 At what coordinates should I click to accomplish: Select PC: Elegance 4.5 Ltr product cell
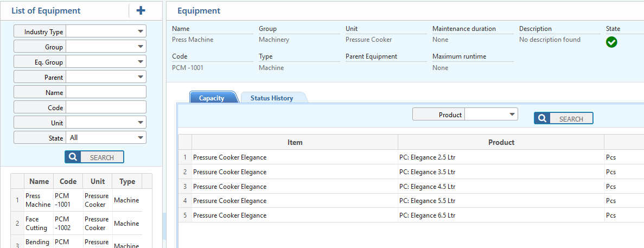501,186
